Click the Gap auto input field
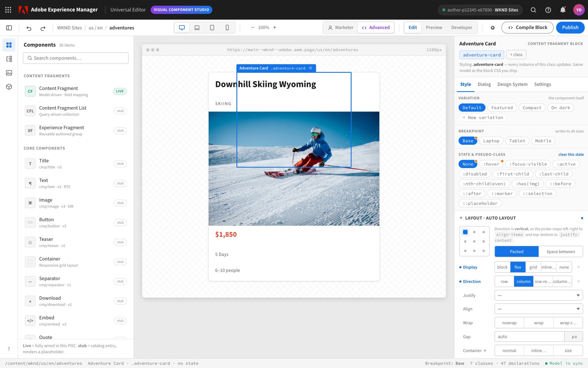 click(x=529, y=337)
